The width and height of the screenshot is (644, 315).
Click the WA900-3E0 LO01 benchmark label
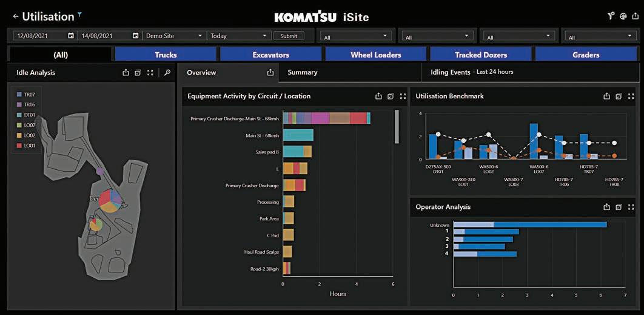[x=463, y=182]
